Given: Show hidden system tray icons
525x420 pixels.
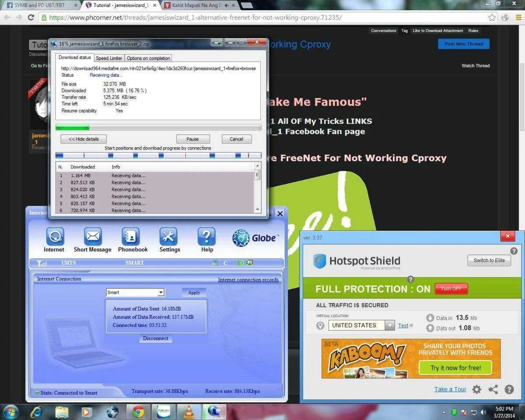Looking at the screenshot, I should click(x=444, y=412).
